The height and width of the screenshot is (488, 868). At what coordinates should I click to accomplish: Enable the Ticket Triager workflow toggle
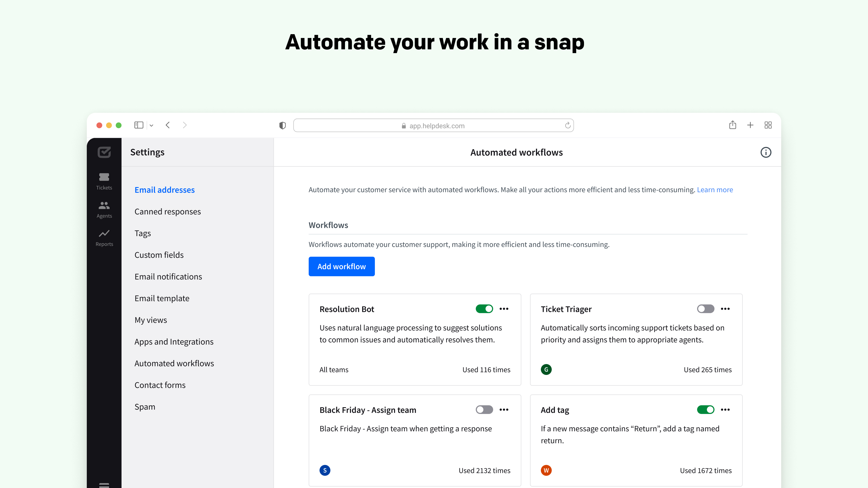[705, 309]
